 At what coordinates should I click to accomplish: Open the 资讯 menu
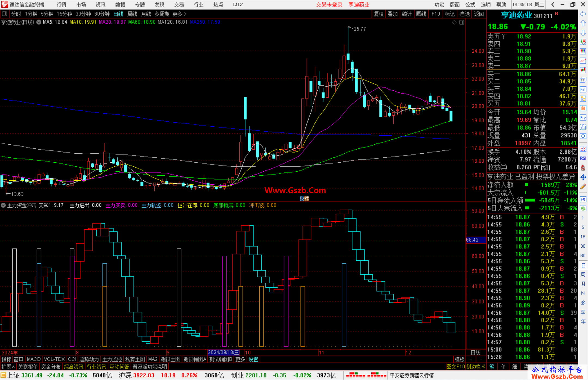(100, 4)
